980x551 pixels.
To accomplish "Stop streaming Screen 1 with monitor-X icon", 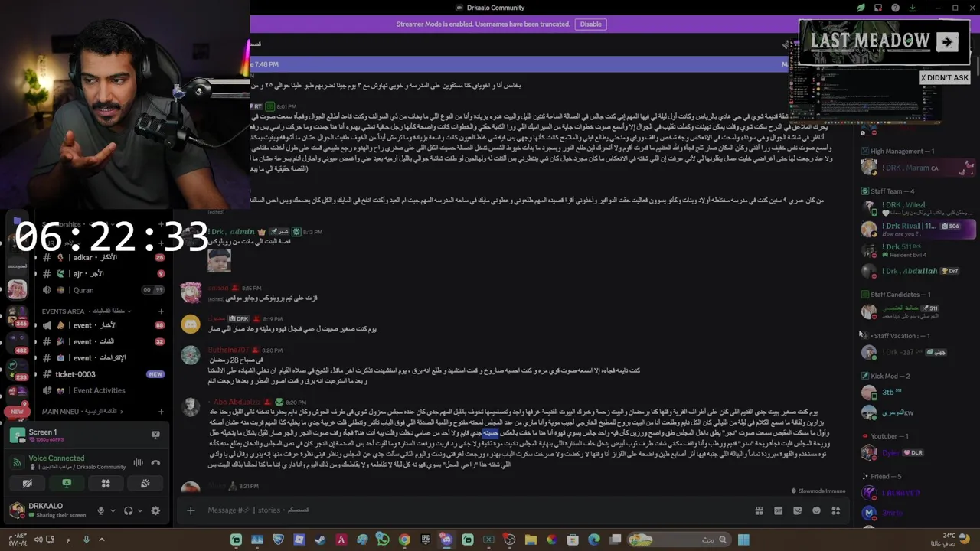I will 155,435.
